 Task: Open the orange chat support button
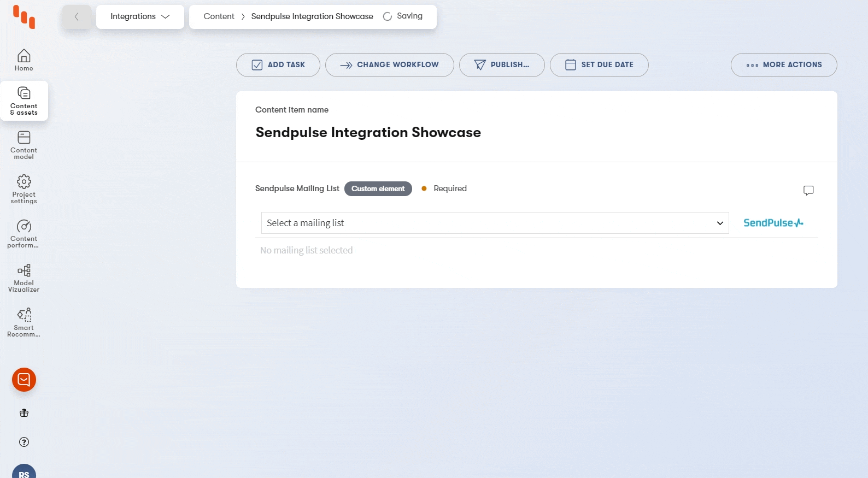[x=24, y=380]
